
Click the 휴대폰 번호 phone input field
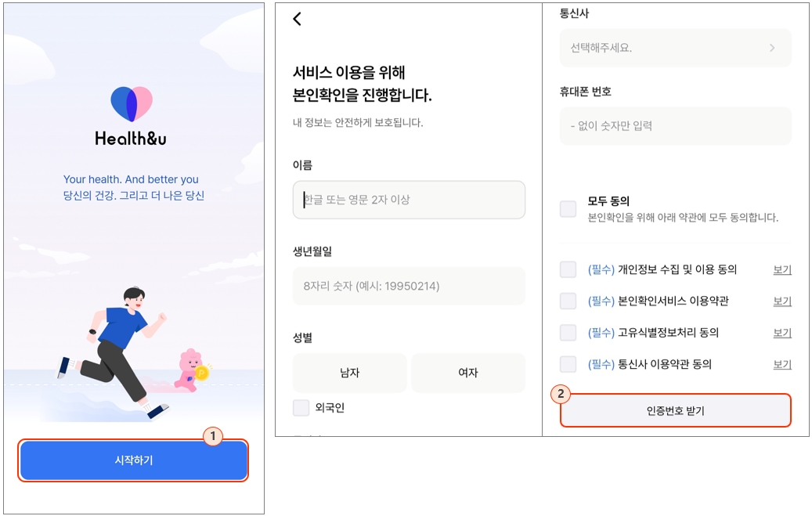click(674, 125)
